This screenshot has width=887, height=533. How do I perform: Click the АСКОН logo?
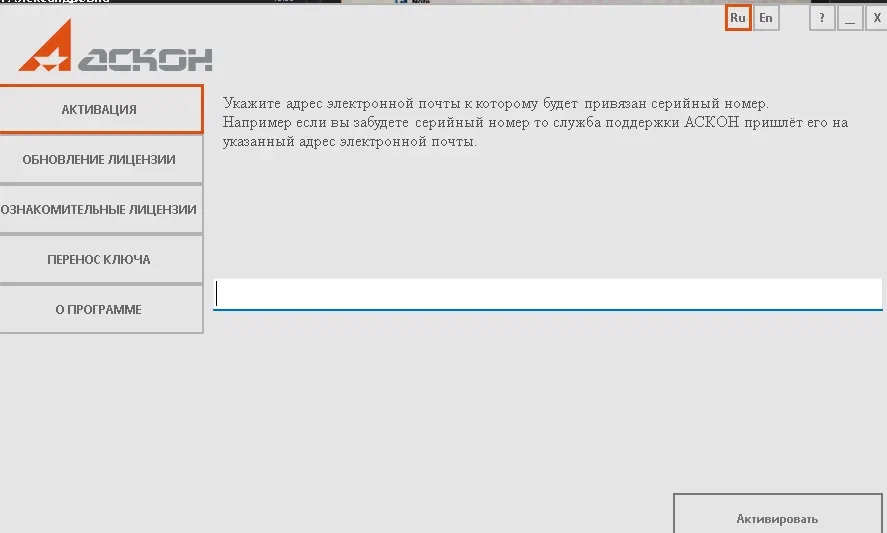115,45
